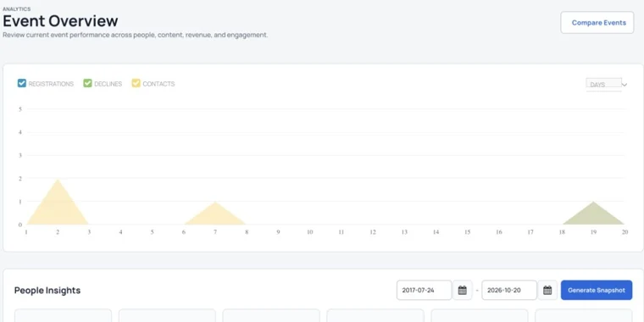Viewport: 644px width, 322px height.
Task: Click the x-axis label 20
Action: tap(625, 232)
